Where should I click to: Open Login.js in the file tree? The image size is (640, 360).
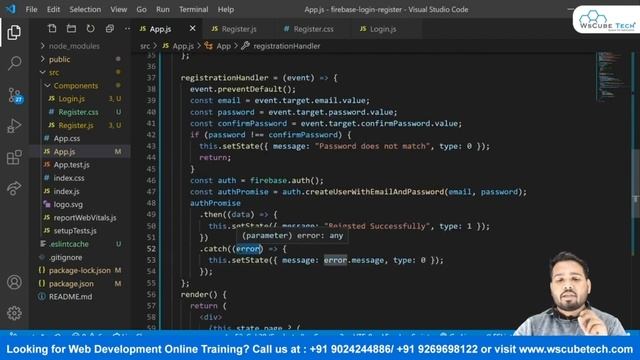[80, 99]
